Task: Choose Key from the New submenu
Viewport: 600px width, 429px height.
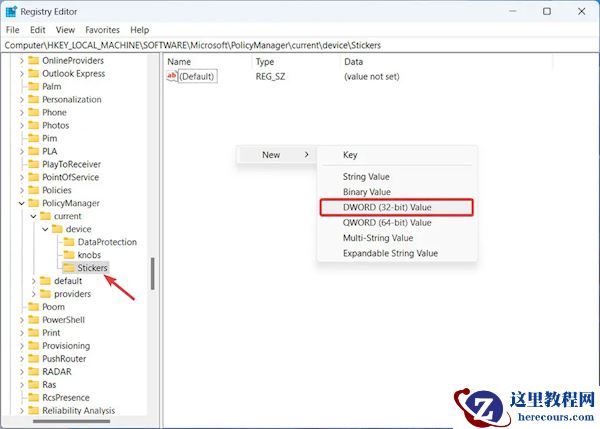Action: point(396,155)
